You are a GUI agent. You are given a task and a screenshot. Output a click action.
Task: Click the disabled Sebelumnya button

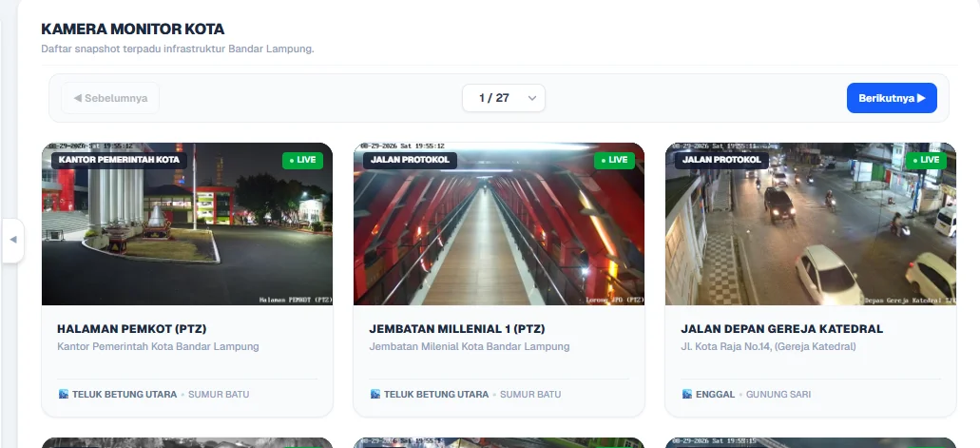[110, 98]
